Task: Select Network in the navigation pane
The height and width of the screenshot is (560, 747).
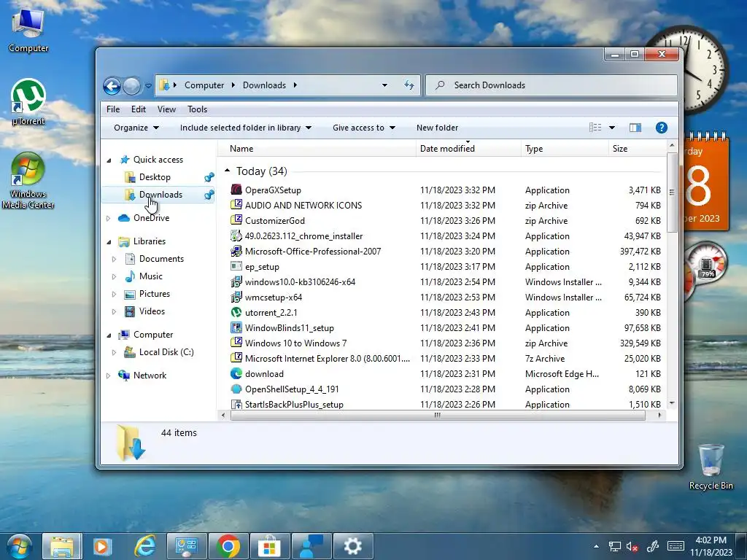Action: coord(150,376)
